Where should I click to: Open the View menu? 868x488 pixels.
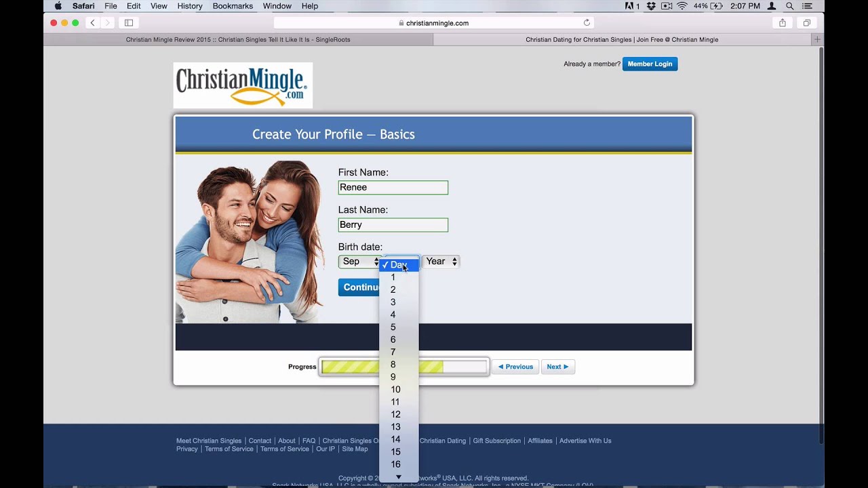pyautogui.click(x=159, y=6)
